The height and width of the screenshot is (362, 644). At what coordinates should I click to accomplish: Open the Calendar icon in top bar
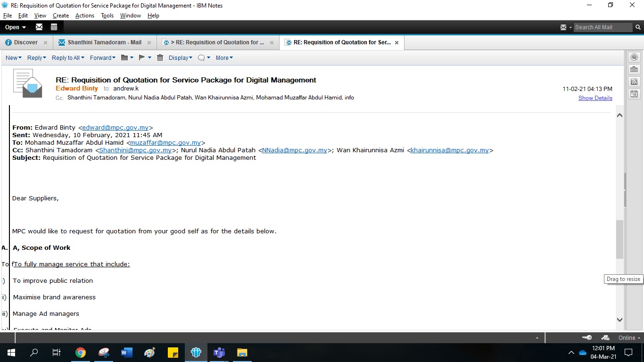click(54, 27)
